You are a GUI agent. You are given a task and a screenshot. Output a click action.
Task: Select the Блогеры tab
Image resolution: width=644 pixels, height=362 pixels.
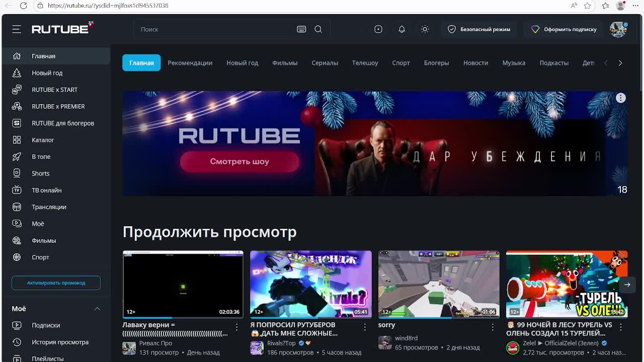[436, 63]
